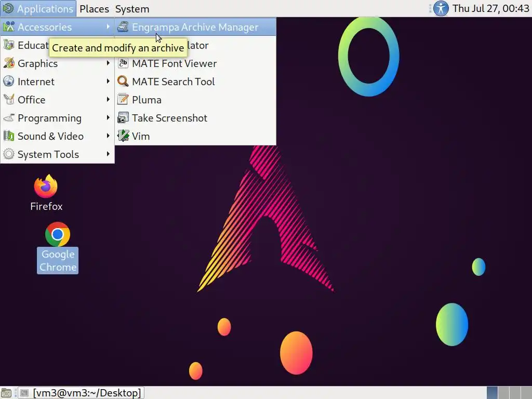Select the System Tools category
The width and height of the screenshot is (532, 399).
57,154
